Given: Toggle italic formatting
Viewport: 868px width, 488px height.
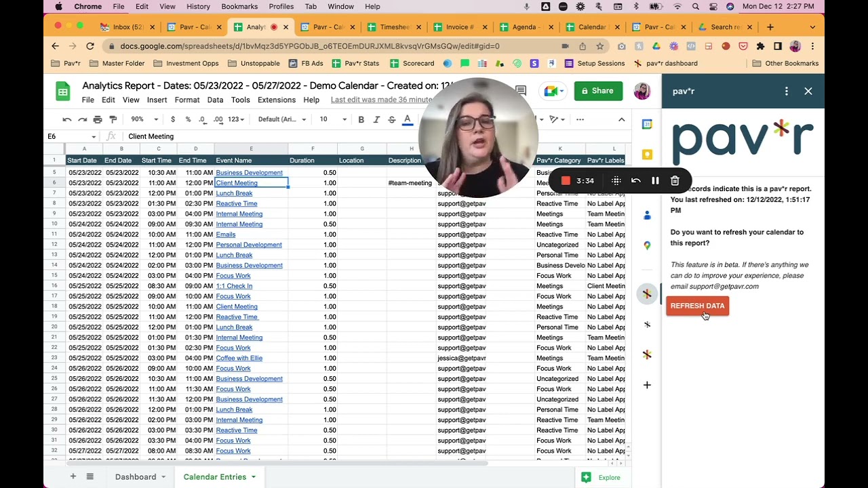Looking at the screenshot, I should click(x=376, y=119).
